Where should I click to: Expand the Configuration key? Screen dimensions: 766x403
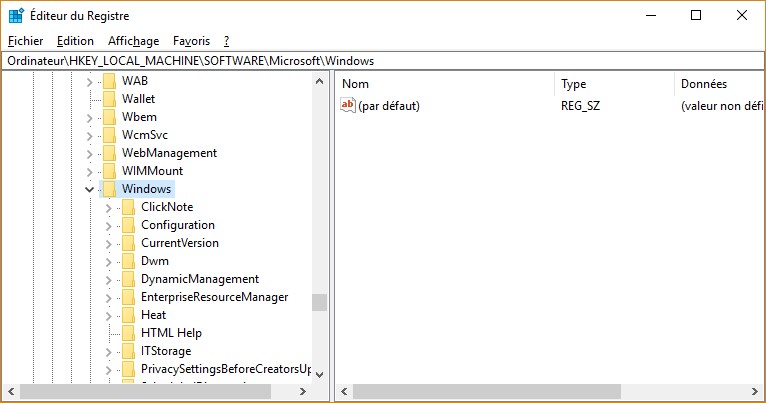pos(108,226)
